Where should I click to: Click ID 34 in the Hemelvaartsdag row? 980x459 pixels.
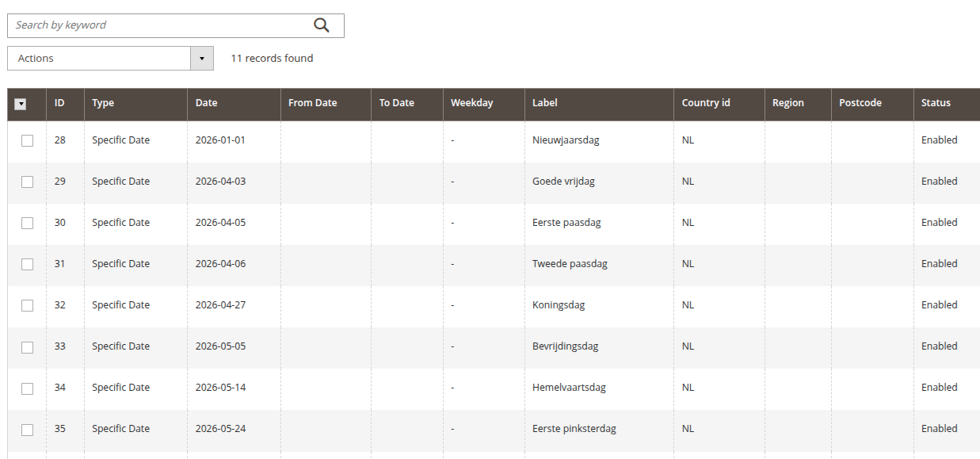pyautogui.click(x=60, y=388)
